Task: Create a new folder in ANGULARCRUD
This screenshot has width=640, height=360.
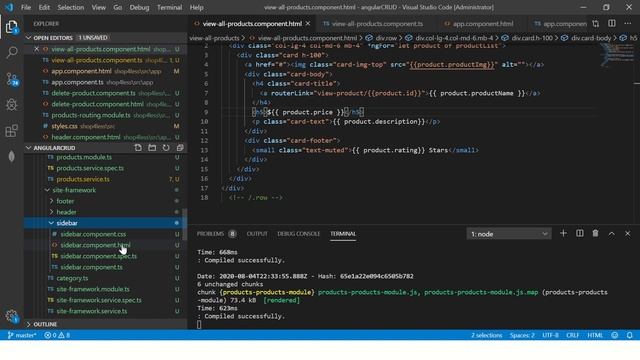Action: [152, 148]
